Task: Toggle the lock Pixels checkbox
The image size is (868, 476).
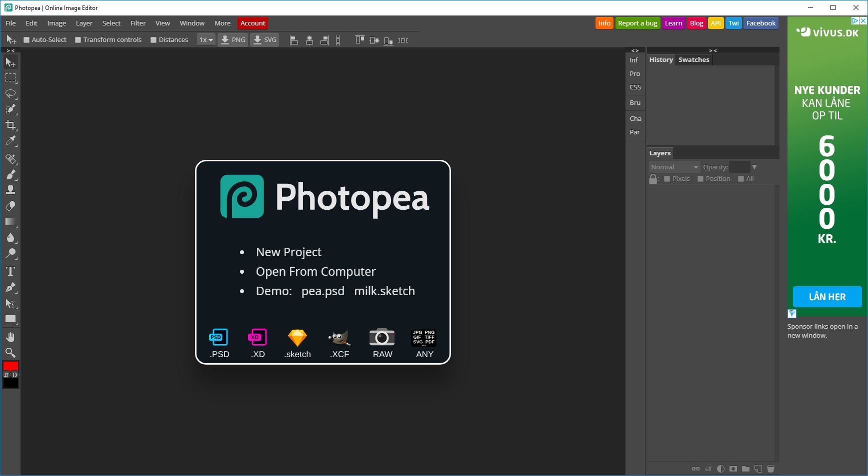Action: click(x=667, y=179)
